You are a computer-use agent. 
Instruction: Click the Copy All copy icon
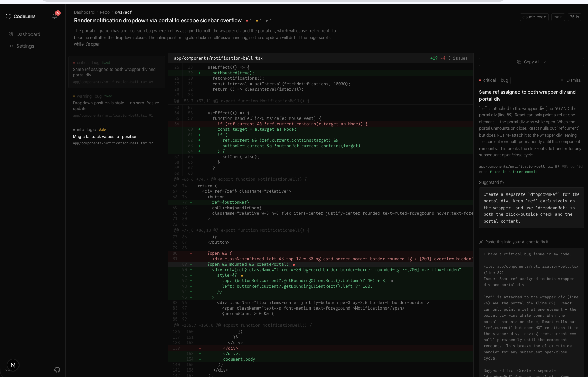(519, 62)
